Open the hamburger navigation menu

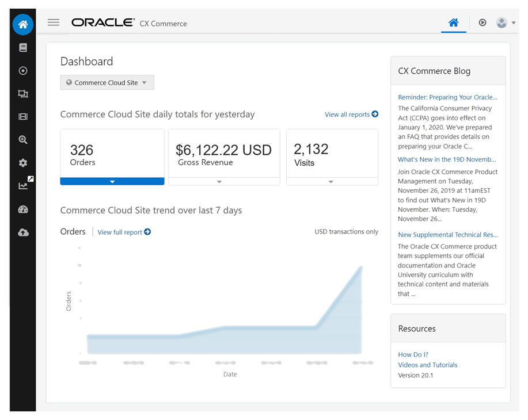point(54,22)
